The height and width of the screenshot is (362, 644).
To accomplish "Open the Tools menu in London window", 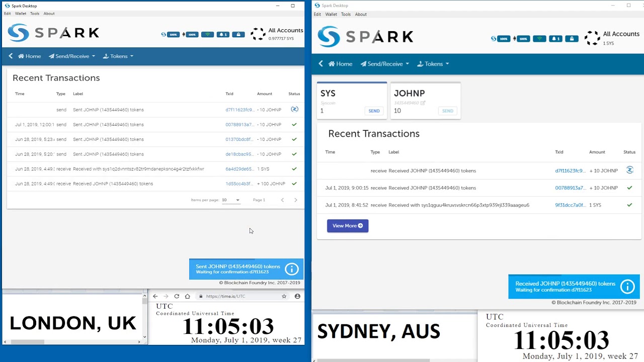I will tap(35, 14).
